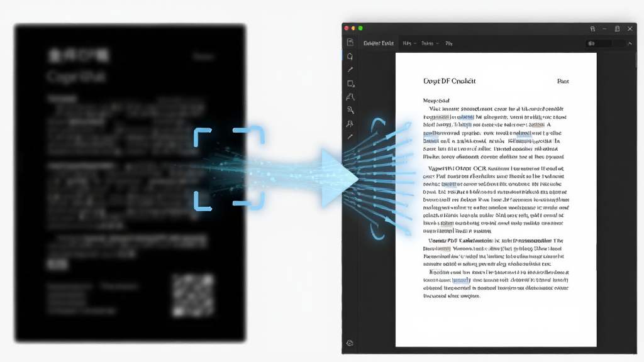The height and width of the screenshot is (362, 644).
Task: Expand the 'Hils' dropdown menu
Action: point(409,43)
